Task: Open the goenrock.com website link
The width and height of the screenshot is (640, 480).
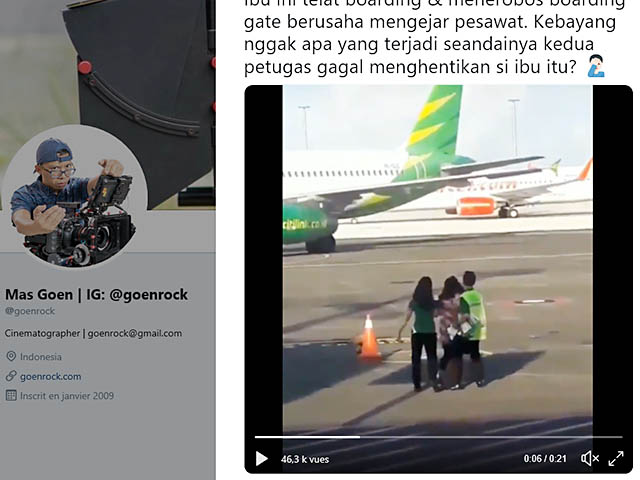Action: click(x=51, y=376)
